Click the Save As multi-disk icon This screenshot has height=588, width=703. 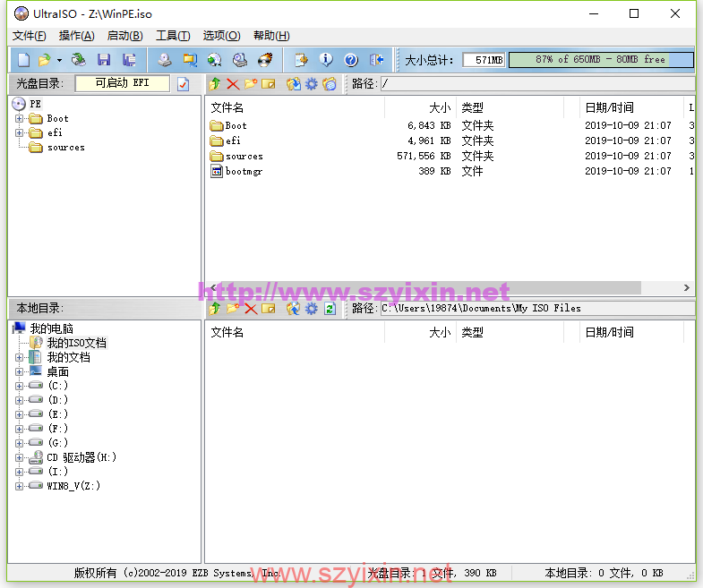point(129,60)
